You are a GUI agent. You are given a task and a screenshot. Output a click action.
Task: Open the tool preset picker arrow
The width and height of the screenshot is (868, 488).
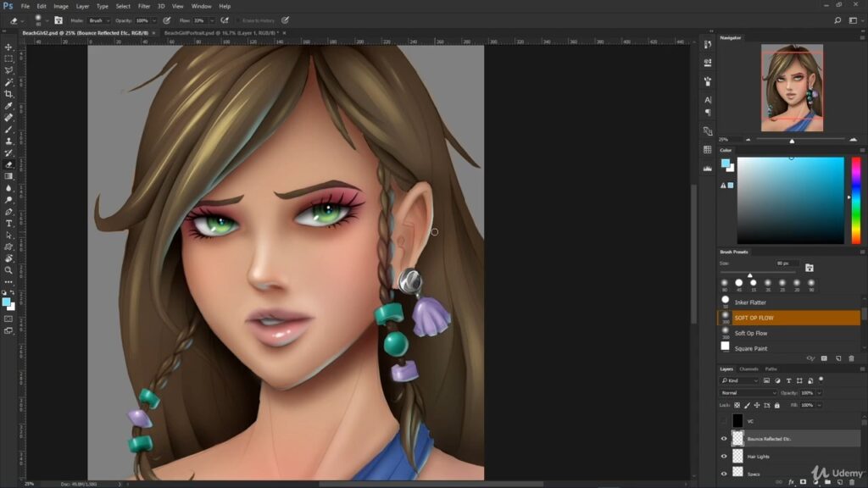pyautogui.click(x=22, y=20)
